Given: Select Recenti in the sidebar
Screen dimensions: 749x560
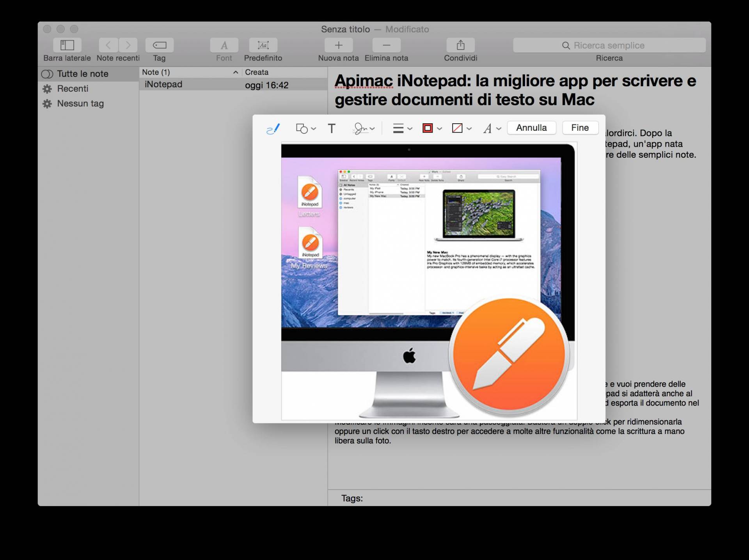Looking at the screenshot, I should click(x=89, y=89).
